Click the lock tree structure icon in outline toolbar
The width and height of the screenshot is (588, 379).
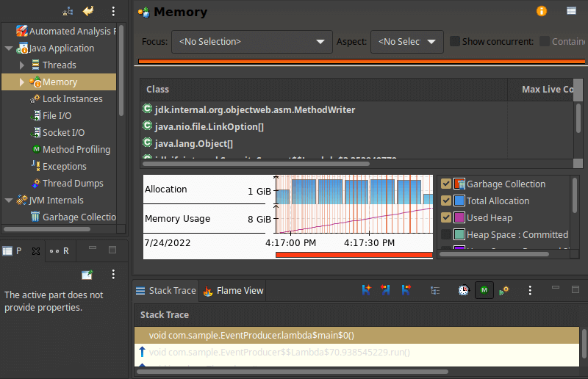pyautogui.click(x=68, y=12)
